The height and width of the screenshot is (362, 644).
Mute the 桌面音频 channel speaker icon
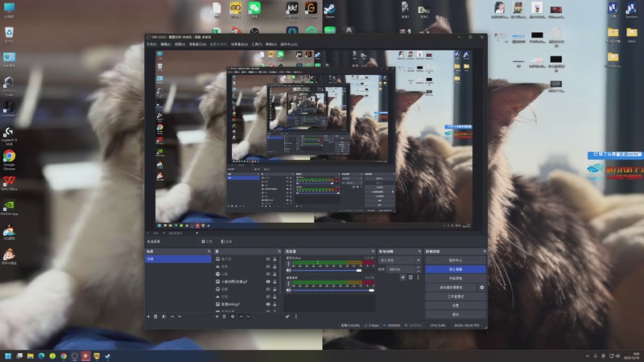click(x=288, y=290)
